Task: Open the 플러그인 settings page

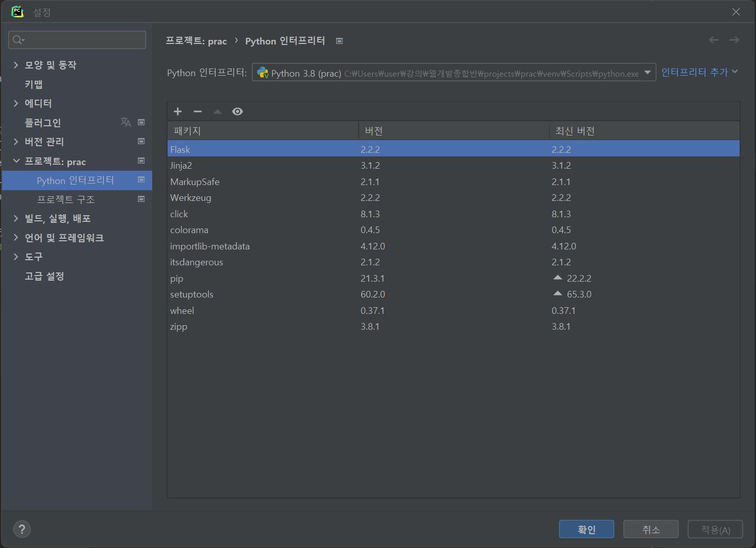Action: (43, 123)
